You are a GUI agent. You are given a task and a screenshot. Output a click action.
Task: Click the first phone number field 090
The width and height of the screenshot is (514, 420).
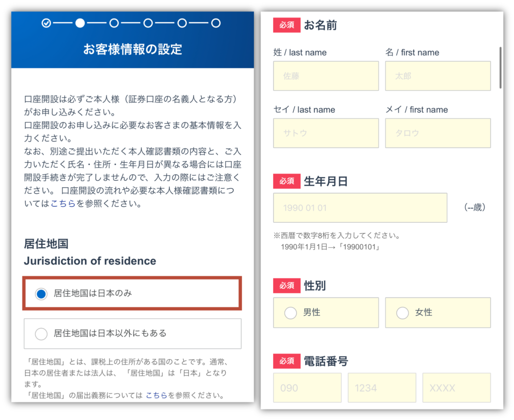pyautogui.click(x=307, y=388)
